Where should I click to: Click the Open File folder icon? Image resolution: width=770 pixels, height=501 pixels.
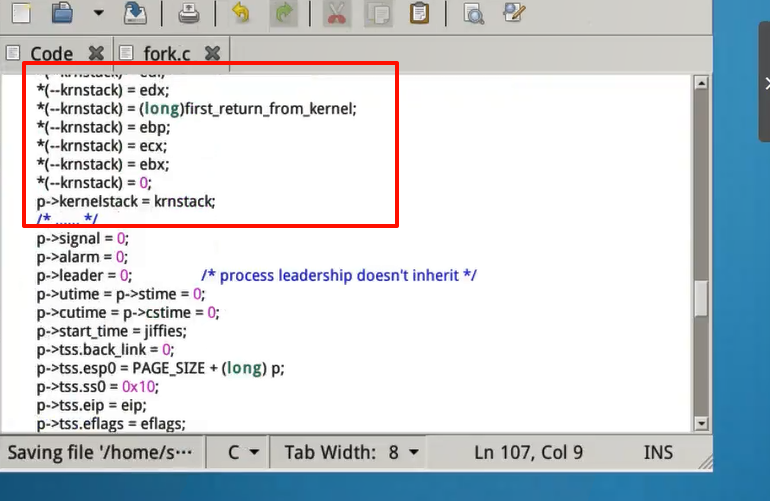click(x=63, y=13)
